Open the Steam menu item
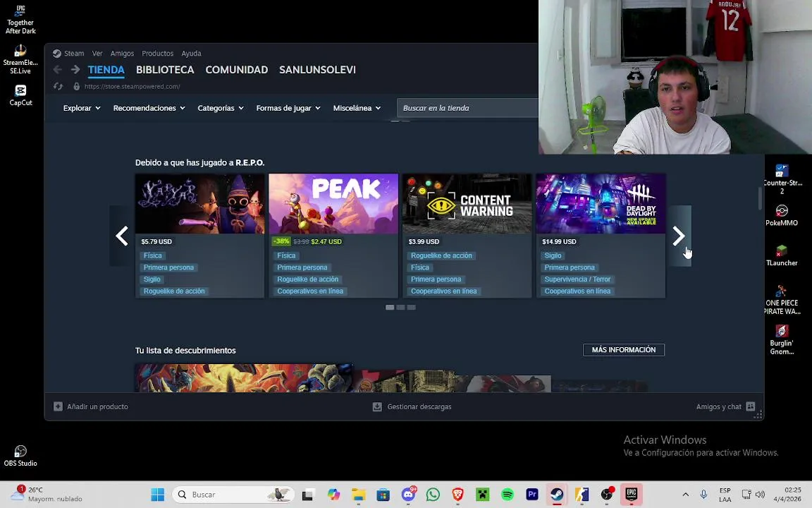Viewport: 812px width, 508px height. (x=74, y=54)
